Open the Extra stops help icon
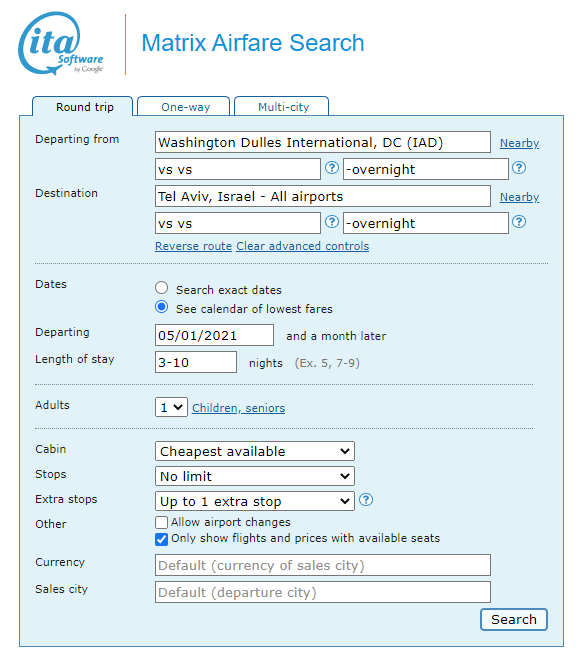This screenshot has width=576, height=660. [x=366, y=500]
